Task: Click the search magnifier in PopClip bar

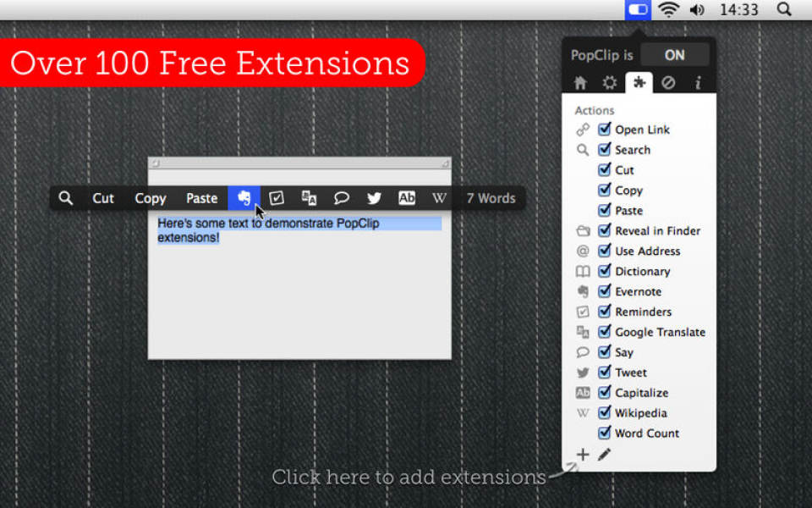Action: [66, 198]
